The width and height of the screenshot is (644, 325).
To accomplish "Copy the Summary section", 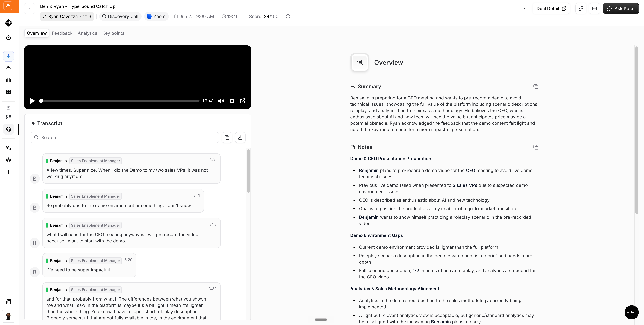I will point(535,87).
